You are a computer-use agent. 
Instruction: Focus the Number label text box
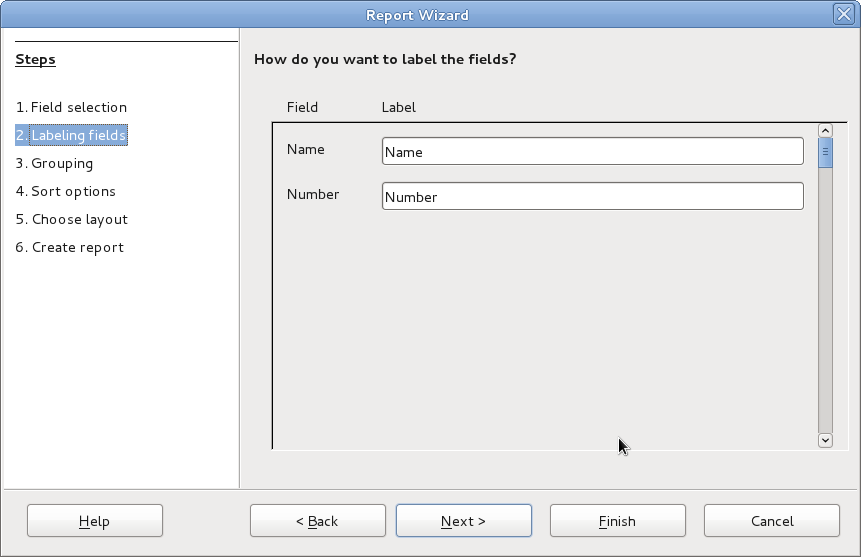[x=592, y=196]
